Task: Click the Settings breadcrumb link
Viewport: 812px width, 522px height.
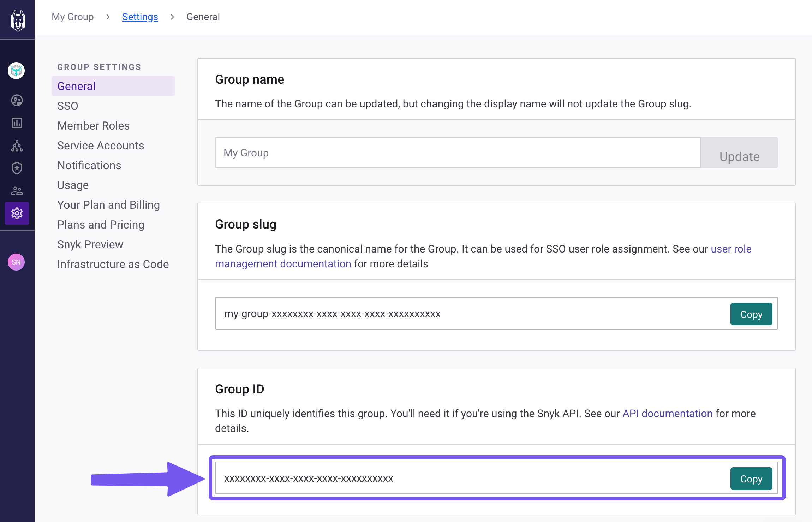Action: tap(140, 17)
